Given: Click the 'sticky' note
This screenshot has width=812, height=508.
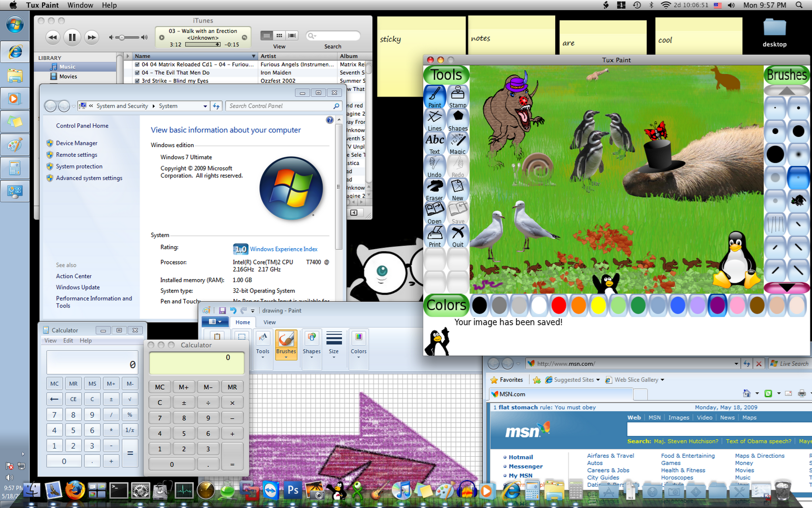Looking at the screenshot, I should coord(421,56).
